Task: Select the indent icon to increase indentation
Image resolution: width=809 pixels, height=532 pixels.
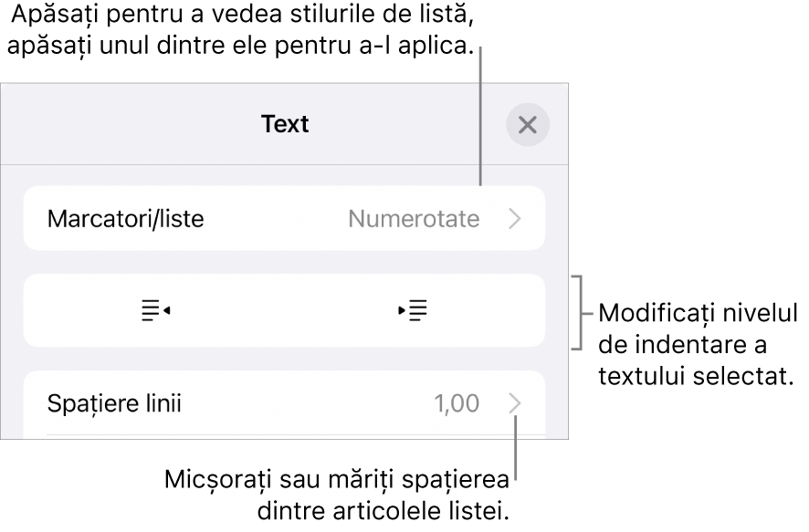Action: (413, 310)
